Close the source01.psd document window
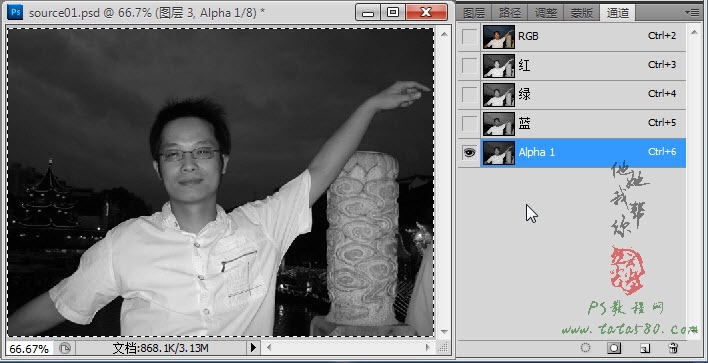This screenshot has width=708, height=363. pyautogui.click(x=426, y=12)
